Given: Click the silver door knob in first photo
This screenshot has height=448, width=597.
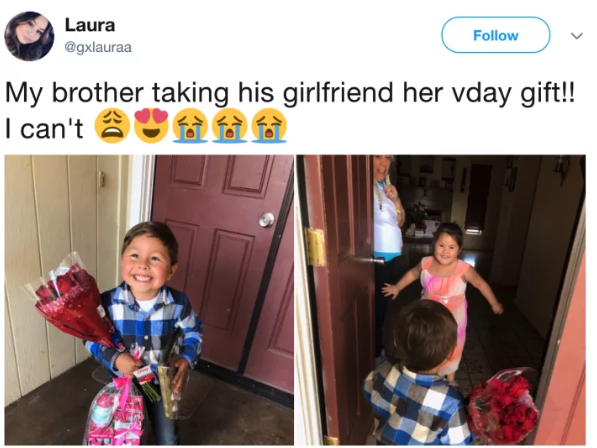Looking at the screenshot, I should (x=267, y=220).
